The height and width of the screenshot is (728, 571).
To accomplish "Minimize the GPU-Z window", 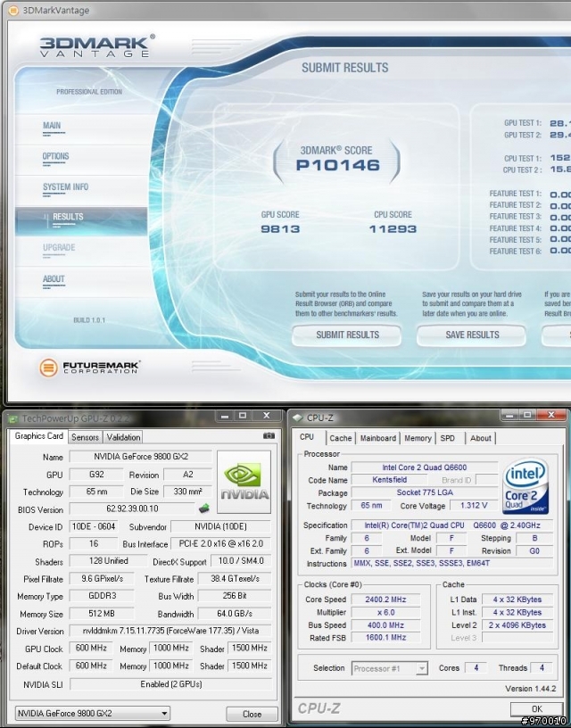I will click(225, 416).
